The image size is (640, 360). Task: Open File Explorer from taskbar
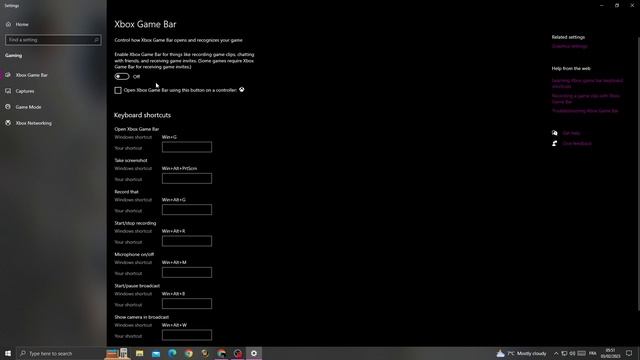140,353
